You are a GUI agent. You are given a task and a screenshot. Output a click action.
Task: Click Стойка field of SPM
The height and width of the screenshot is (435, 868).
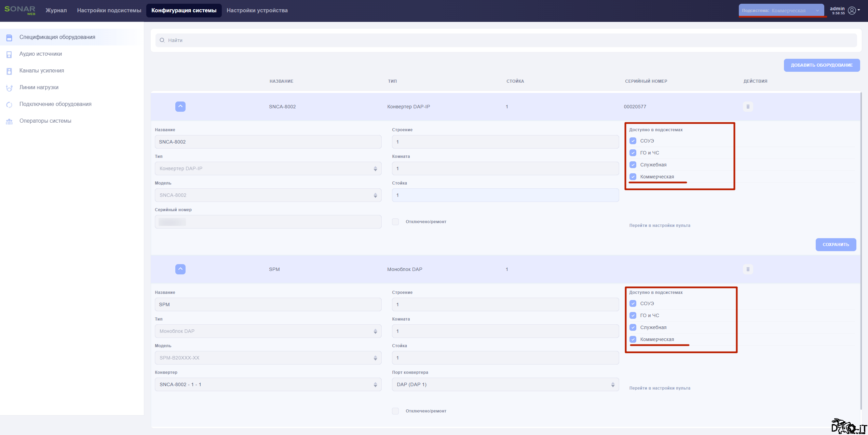pyautogui.click(x=505, y=358)
